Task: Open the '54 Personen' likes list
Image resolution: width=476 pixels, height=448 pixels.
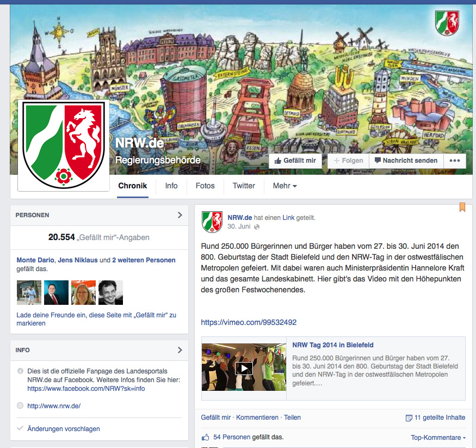Action: pyautogui.click(x=232, y=437)
